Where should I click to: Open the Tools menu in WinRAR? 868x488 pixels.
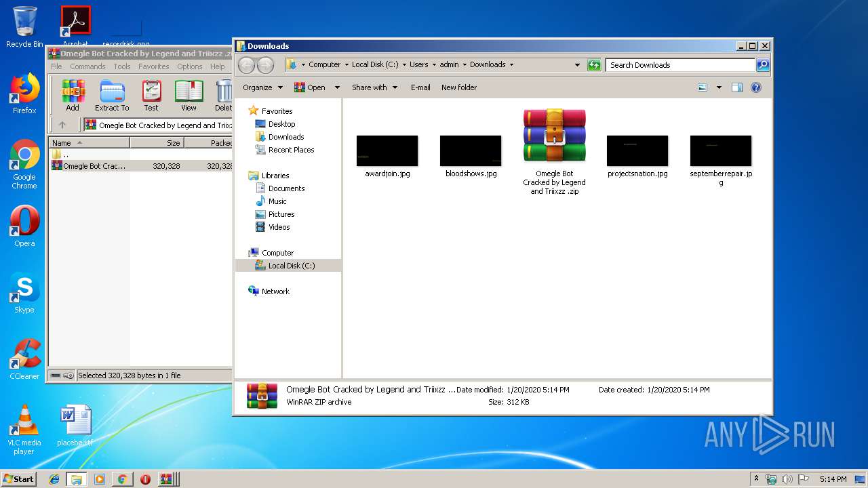122,66
